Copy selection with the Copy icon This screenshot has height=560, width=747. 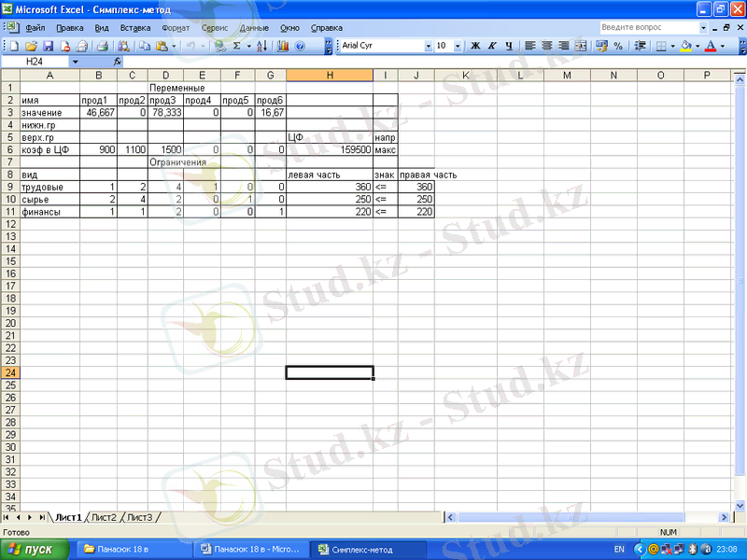coord(145,46)
